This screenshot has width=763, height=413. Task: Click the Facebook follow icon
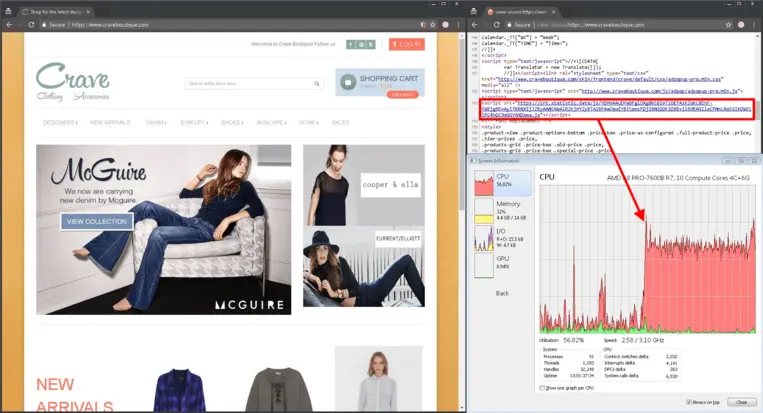pos(351,44)
